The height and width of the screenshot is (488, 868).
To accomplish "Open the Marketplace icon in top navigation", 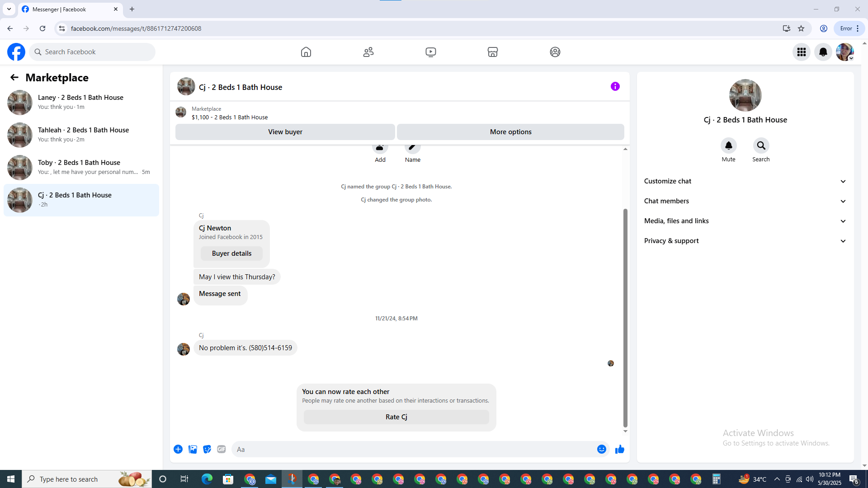I will pyautogui.click(x=493, y=52).
